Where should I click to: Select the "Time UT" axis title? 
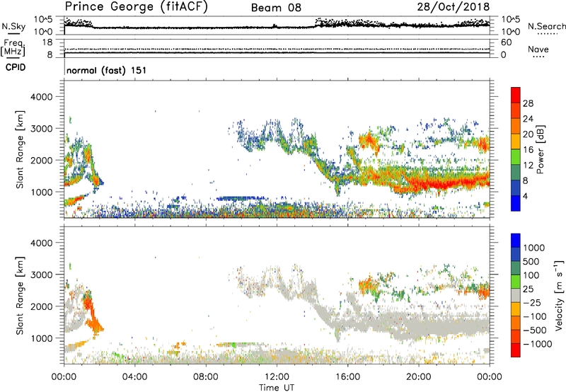coord(277,388)
